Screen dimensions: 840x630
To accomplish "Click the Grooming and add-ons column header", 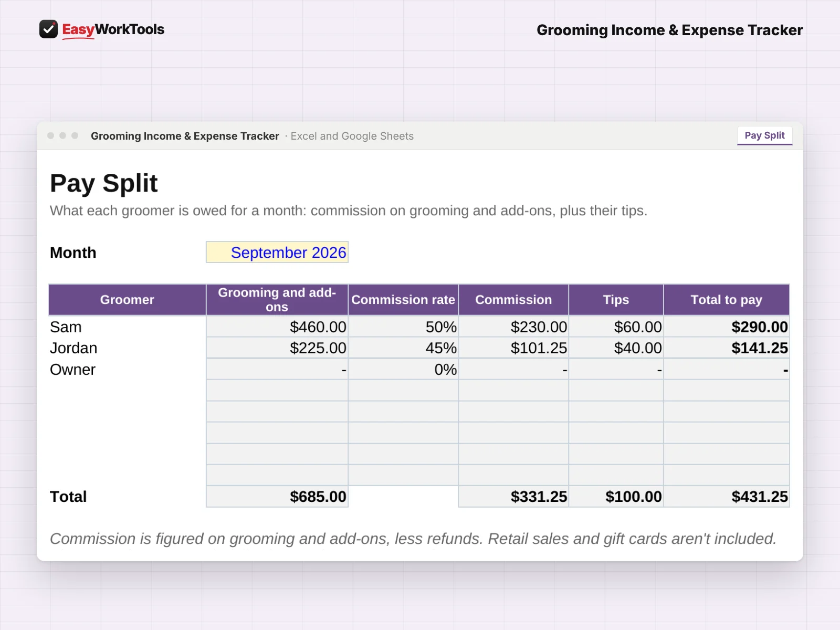I will pyautogui.click(x=277, y=300).
